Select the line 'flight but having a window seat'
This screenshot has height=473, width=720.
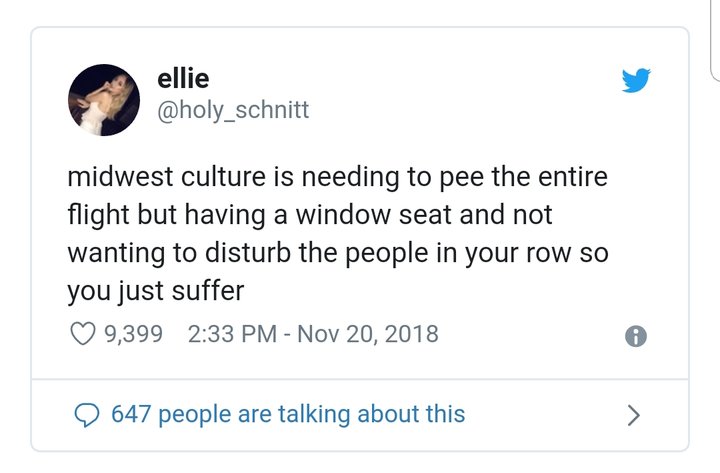(310, 215)
